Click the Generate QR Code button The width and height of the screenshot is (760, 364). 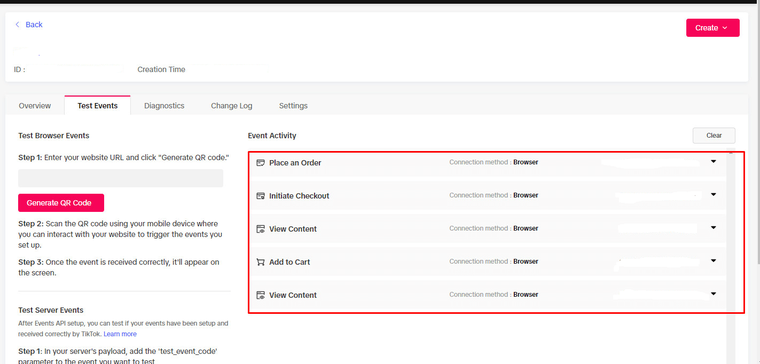click(x=61, y=203)
